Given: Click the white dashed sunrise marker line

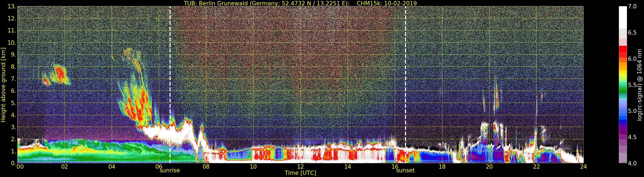Looking at the screenshot, I should [170, 85].
